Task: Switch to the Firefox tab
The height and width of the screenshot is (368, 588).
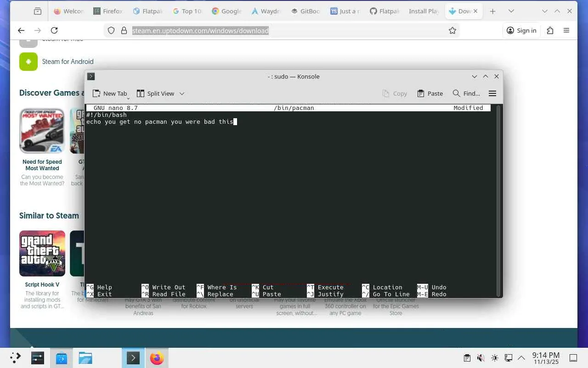Action: tap(108, 11)
